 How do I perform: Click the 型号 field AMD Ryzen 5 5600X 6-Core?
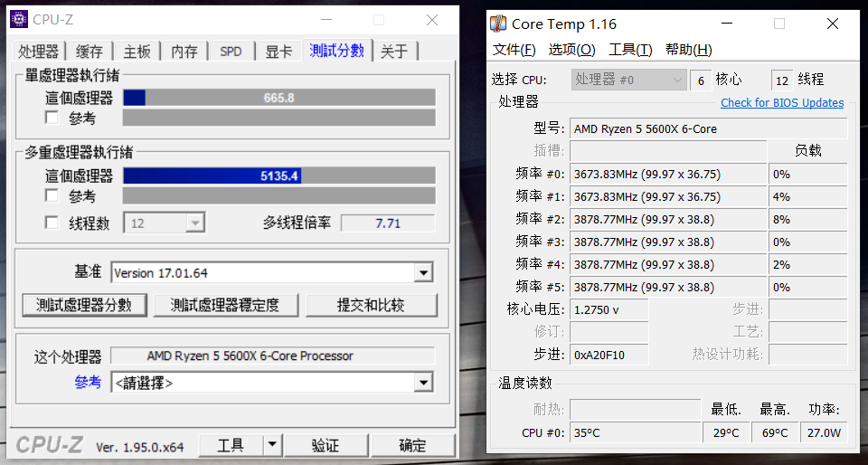coord(709,128)
